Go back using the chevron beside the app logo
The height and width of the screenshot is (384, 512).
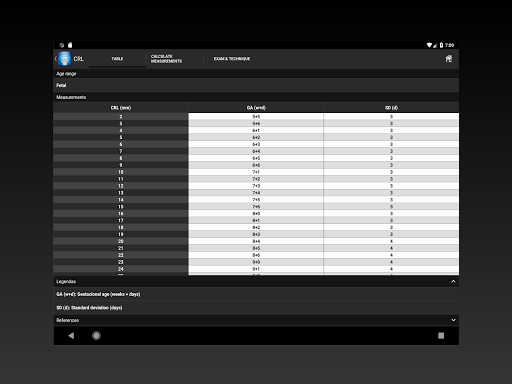tap(56, 59)
